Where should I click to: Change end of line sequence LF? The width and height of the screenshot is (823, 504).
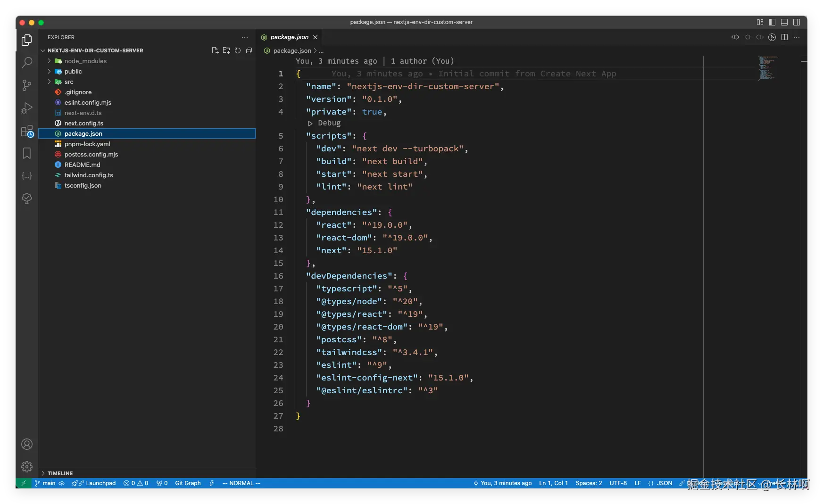tap(638, 483)
